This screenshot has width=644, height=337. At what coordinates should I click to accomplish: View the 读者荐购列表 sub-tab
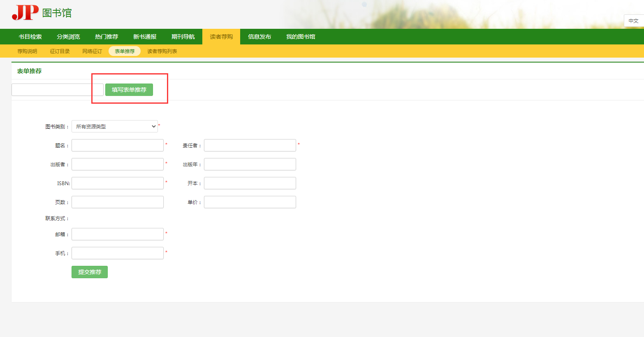[x=162, y=51]
